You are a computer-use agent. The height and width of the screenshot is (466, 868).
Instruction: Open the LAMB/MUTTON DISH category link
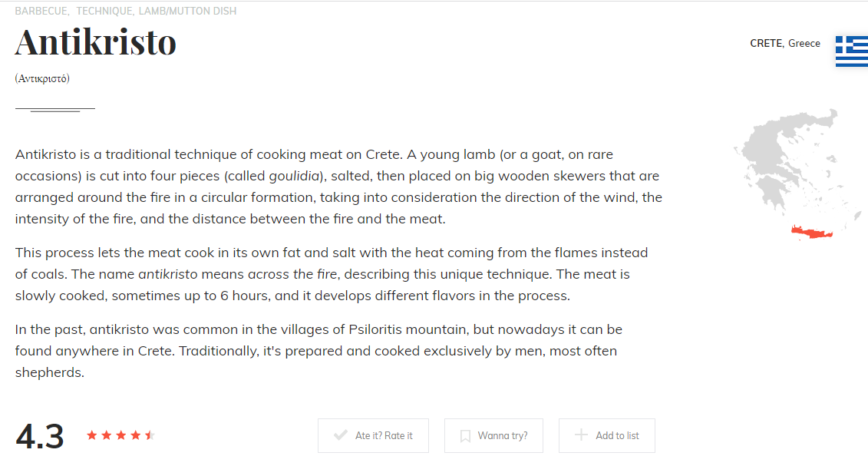[x=187, y=12]
